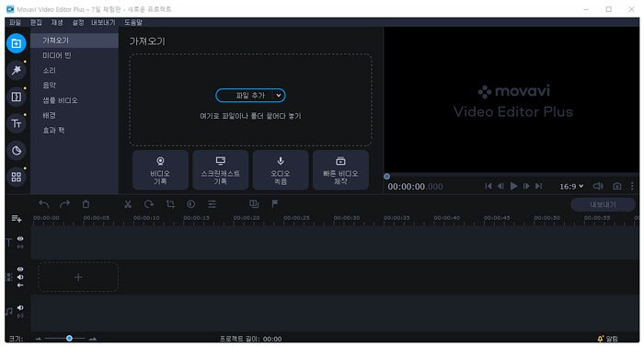Add a marker with flag icon
The width and height of the screenshot is (644, 347).
[x=275, y=203]
